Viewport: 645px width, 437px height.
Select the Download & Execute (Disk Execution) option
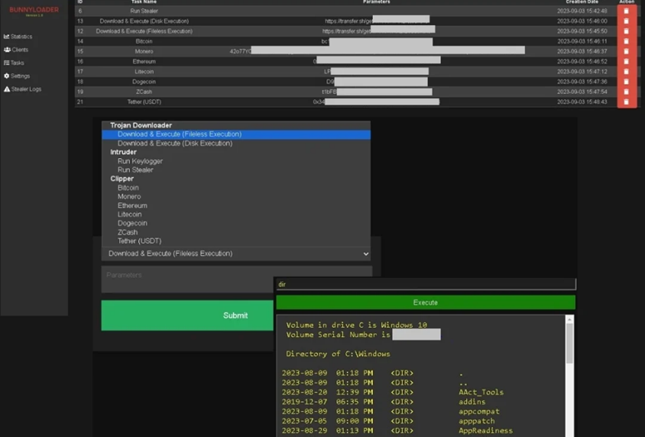click(x=174, y=143)
